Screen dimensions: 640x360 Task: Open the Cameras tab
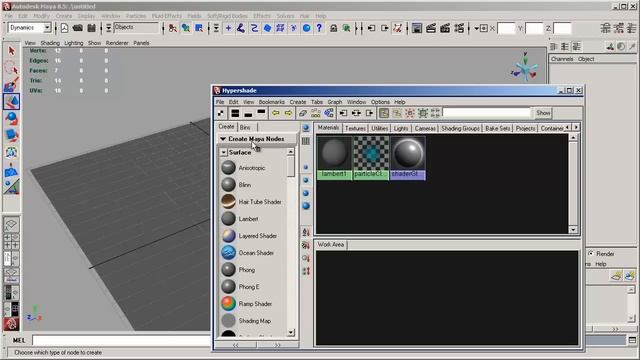(425, 128)
